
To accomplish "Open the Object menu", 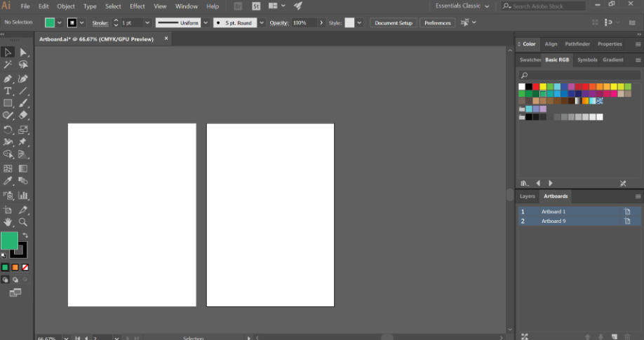I will [x=66, y=6].
